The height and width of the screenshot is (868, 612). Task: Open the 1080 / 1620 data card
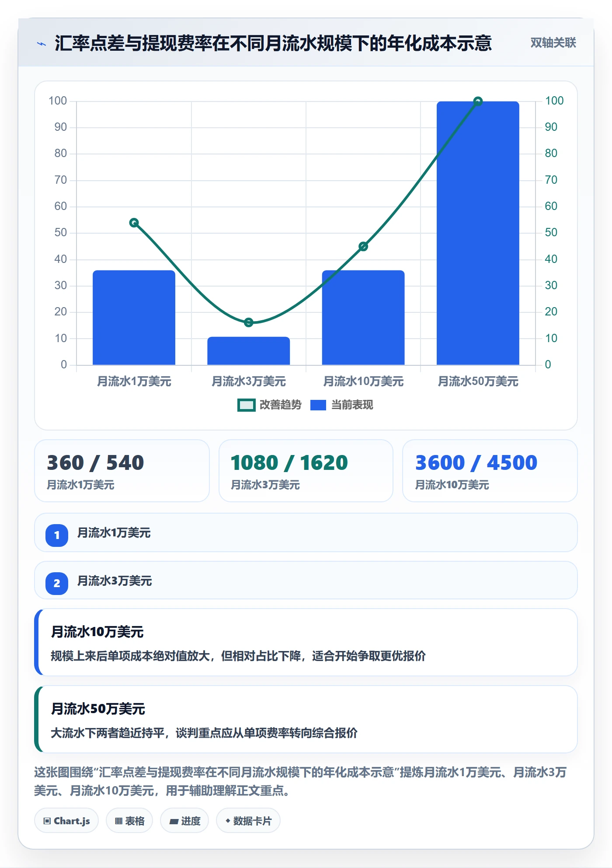coord(306,471)
